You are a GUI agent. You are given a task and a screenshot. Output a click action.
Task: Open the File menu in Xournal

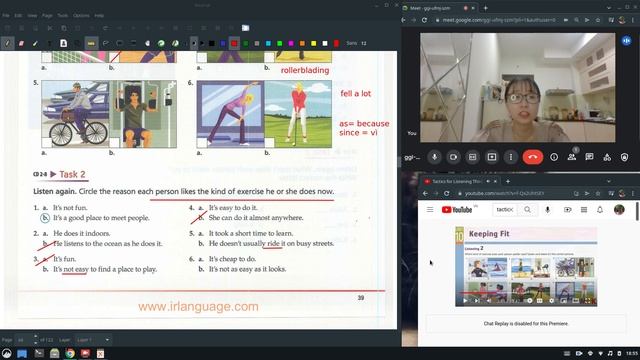[x=6, y=16]
